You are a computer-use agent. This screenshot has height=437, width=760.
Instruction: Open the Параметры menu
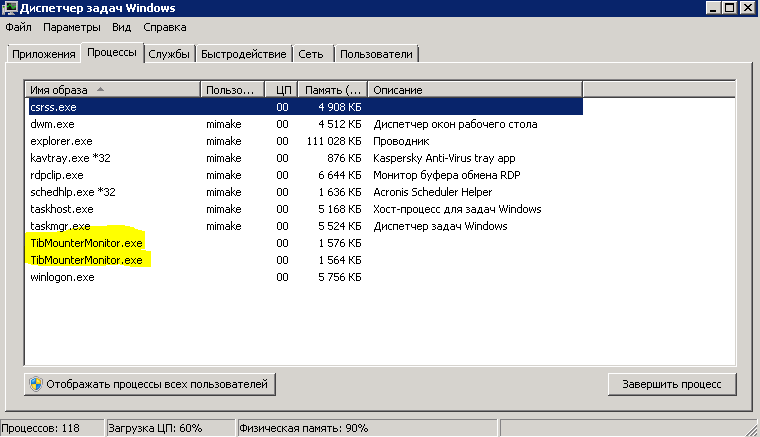(x=72, y=27)
